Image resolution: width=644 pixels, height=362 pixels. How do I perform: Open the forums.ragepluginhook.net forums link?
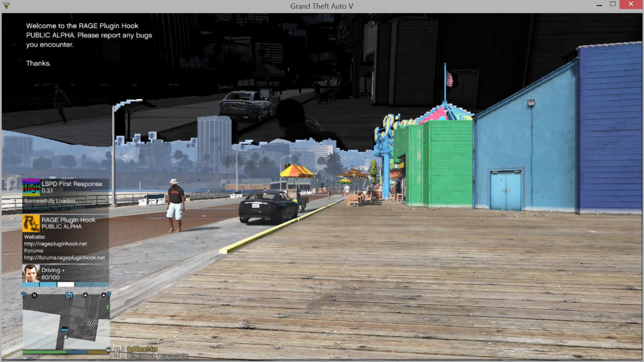[x=64, y=257]
